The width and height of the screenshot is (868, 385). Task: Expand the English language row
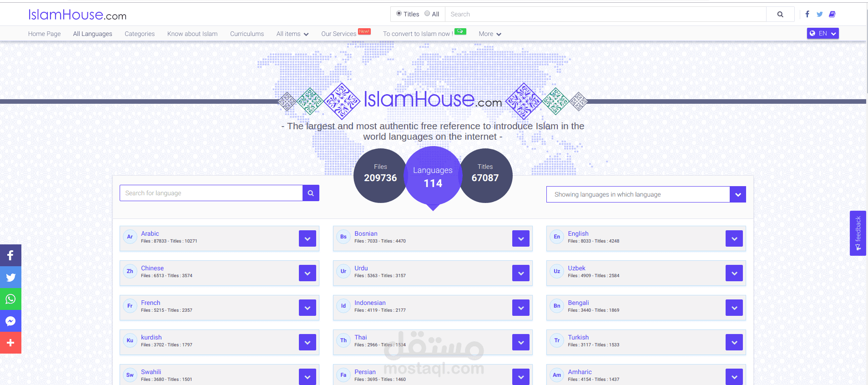click(x=734, y=238)
